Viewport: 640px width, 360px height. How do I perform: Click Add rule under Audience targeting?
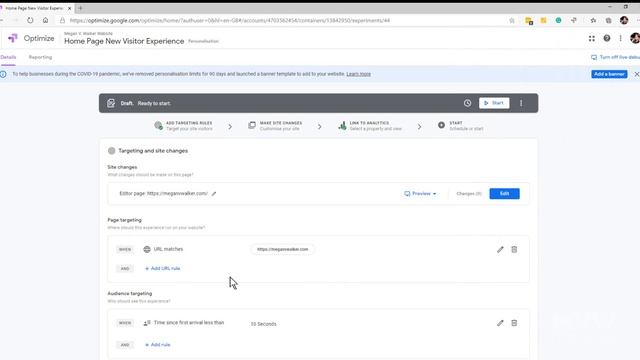[x=158, y=344]
